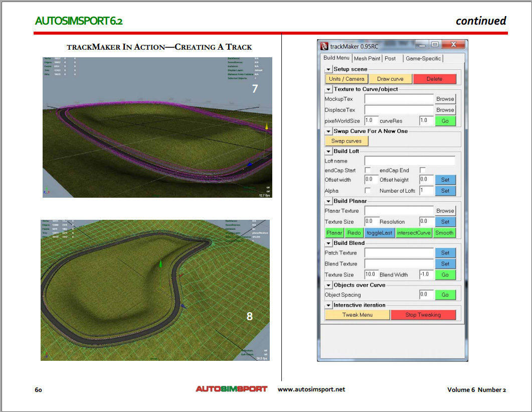Click the Loft name input field
This screenshot has width=532, height=412.
410,161
